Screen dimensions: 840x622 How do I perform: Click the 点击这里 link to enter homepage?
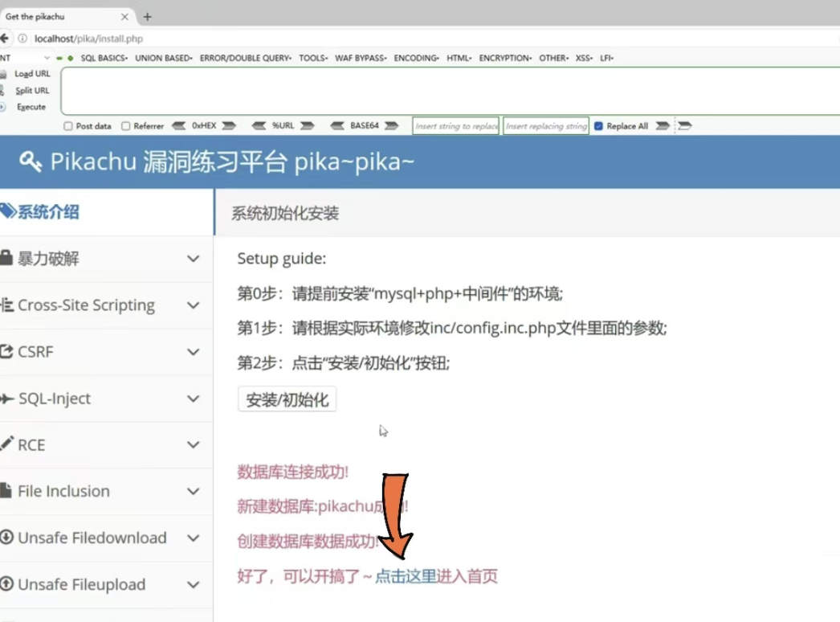click(x=406, y=576)
